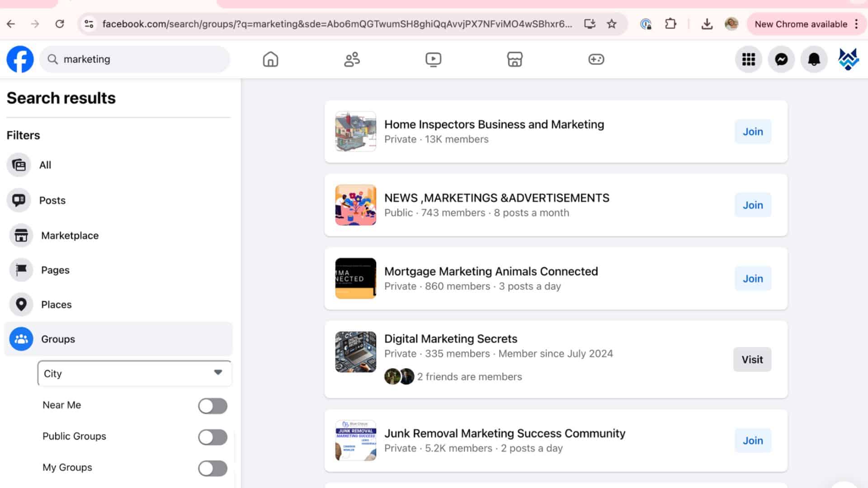Join Junk Removal Marketing Success Community
868x488 pixels.
click(753, 441)
